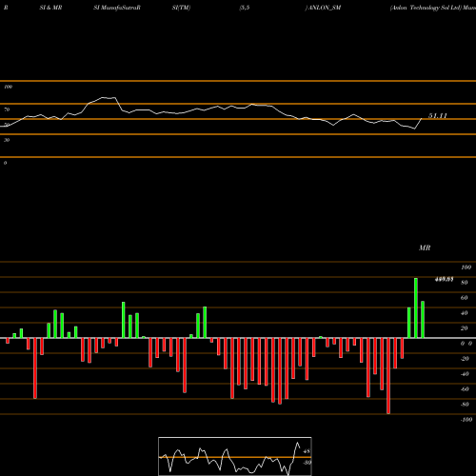The width and height of the screenshot is (476, 476).
Task: Open the mini RSI overview chart thumbnail
Action: point(235,456)
